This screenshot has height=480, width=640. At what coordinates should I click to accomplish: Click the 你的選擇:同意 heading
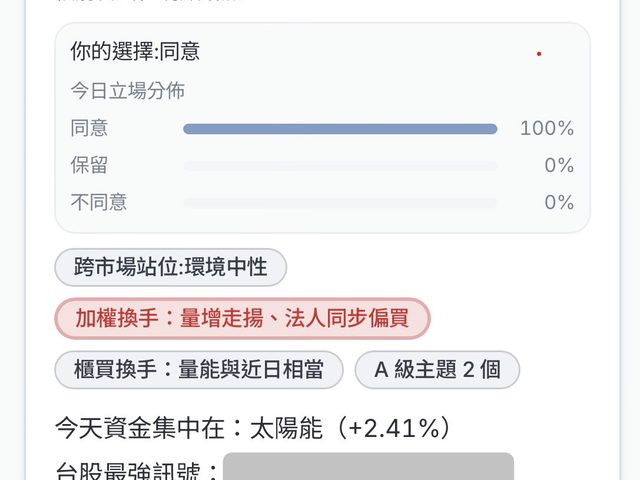(135, 51)
